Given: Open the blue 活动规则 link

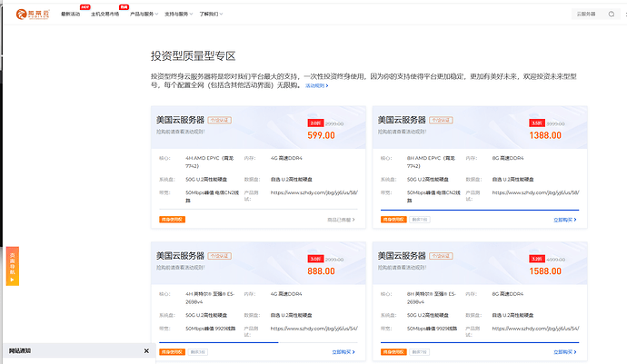Looking at the screenshot, I should pos(317,86).
